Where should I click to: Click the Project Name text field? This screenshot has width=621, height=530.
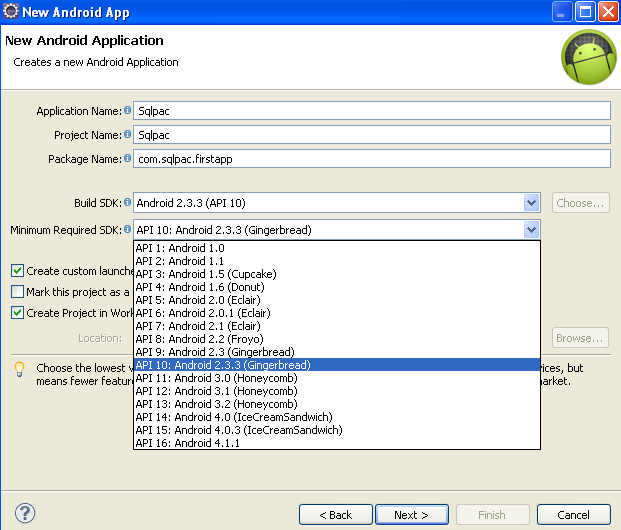pos(372,135)
